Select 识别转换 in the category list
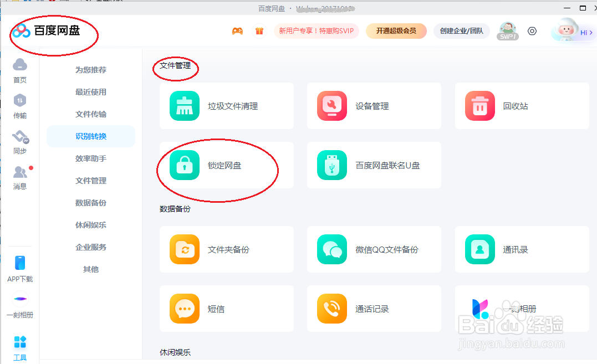 tap(90, 136)
